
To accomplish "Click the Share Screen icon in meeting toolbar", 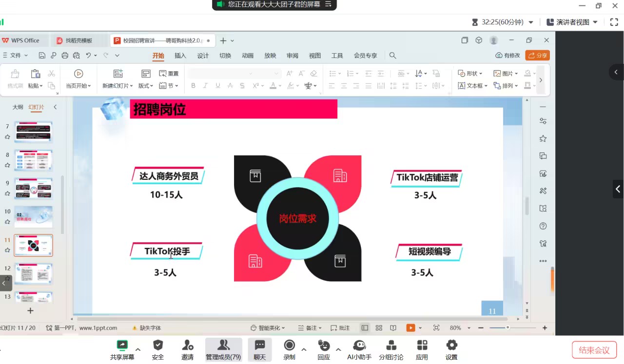I will pos(122,345).
